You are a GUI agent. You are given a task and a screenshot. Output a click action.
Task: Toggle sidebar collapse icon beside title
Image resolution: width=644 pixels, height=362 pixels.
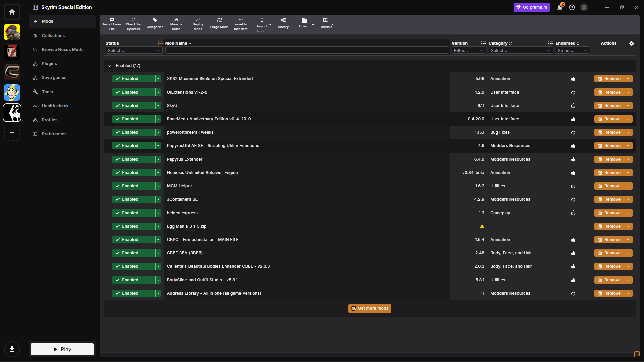(x=35, y=7)
